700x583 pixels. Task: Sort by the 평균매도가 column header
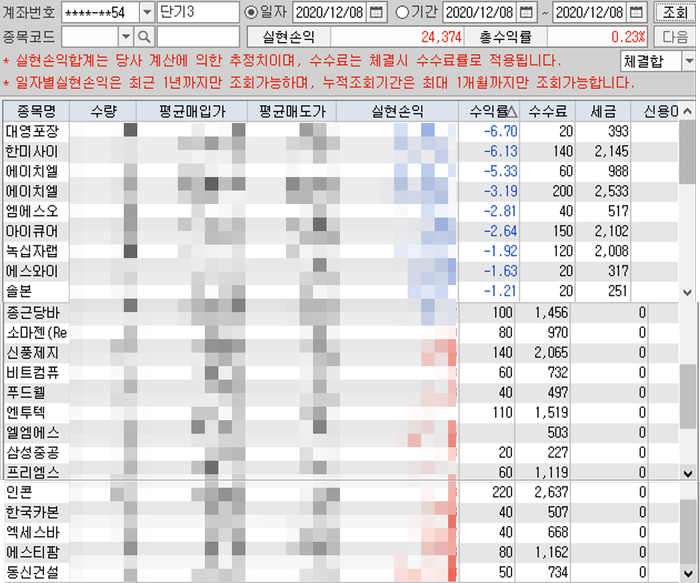pyautogui.click(x=292, y=111)
